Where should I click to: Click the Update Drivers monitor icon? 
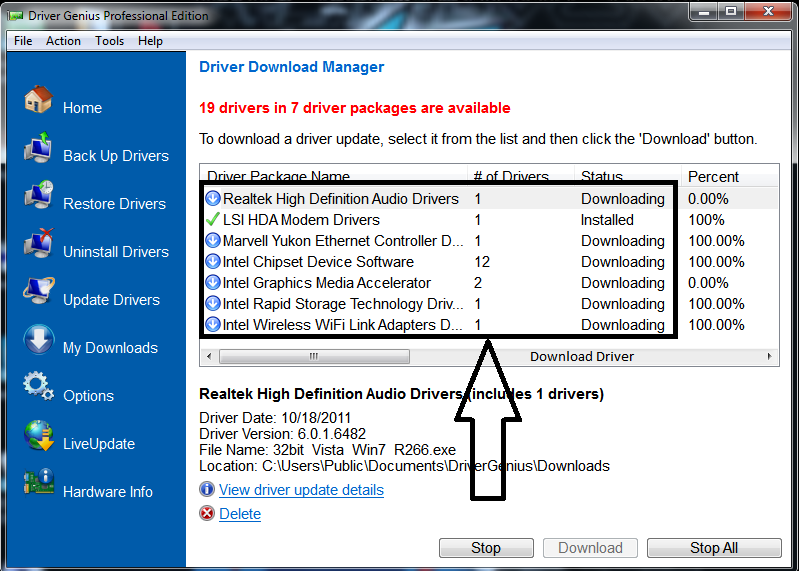[x=38, y=291]
